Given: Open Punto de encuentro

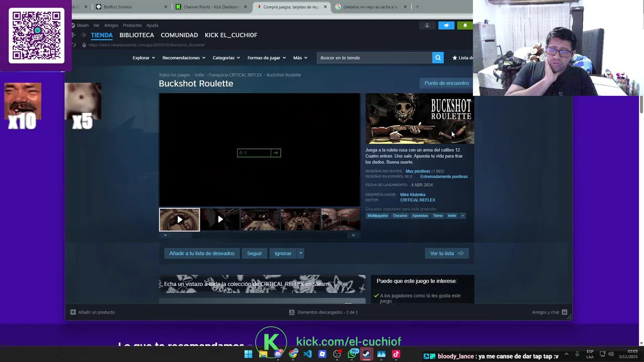Looking at the screenshot, I should click(446, 83).
